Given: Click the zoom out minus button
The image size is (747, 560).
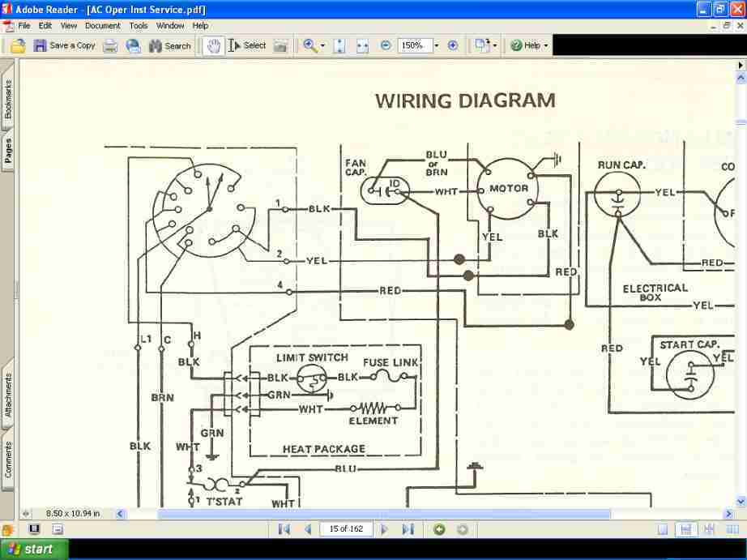Looking at the screenshot, I should [x=386, y=46].
